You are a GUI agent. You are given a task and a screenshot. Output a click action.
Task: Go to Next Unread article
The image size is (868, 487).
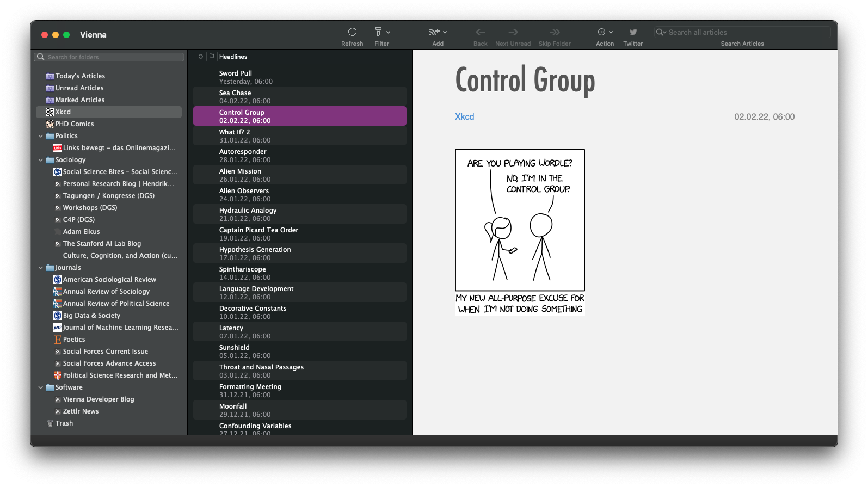click(x=513, y=33)
